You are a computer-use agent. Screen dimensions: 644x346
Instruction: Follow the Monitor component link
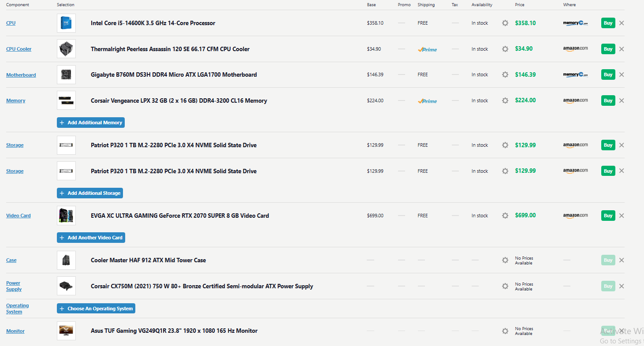coord(15,331)
